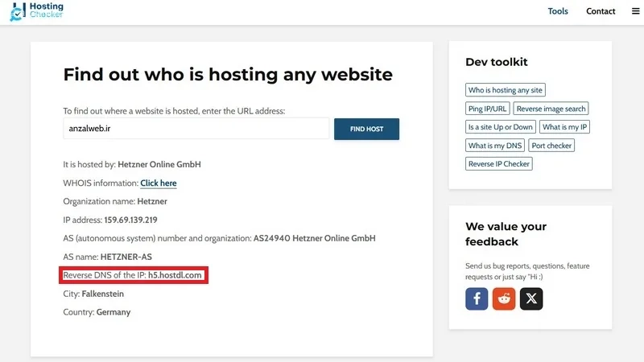Open the Reddit feedback icon
The image size is (644, 362).
point(504,298)
